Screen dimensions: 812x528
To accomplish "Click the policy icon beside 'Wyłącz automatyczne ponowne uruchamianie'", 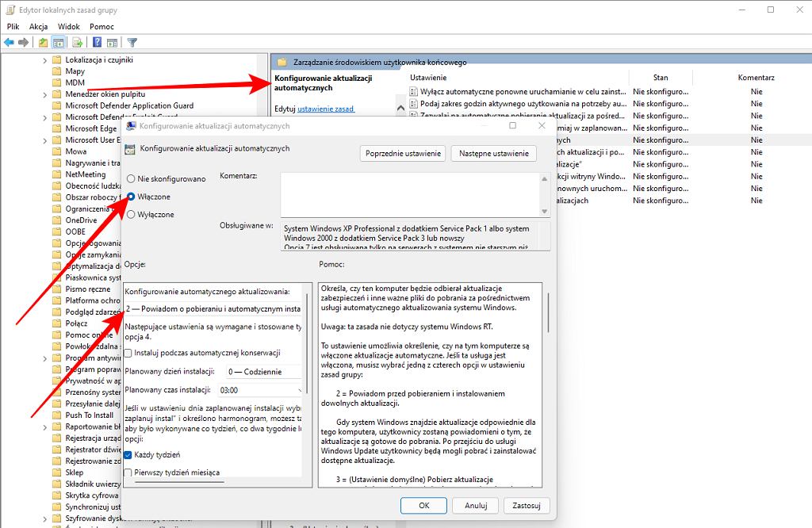I will click(413, 92).
